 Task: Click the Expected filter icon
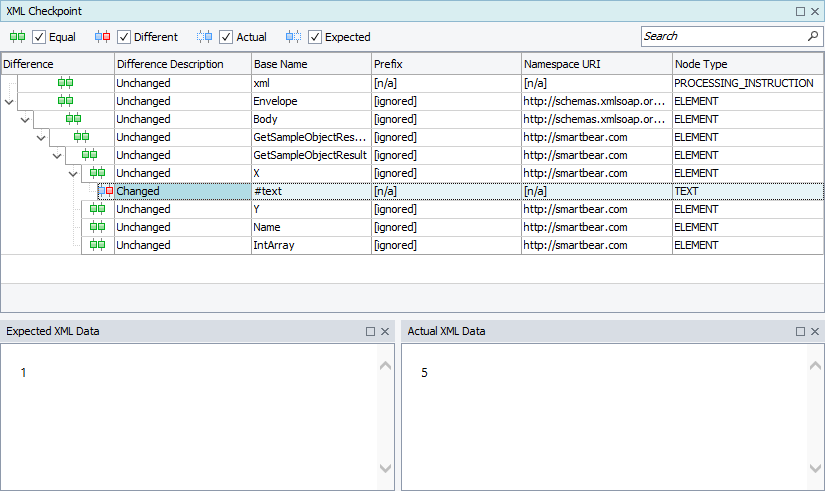pyautogui.click(x=293, y=37)
